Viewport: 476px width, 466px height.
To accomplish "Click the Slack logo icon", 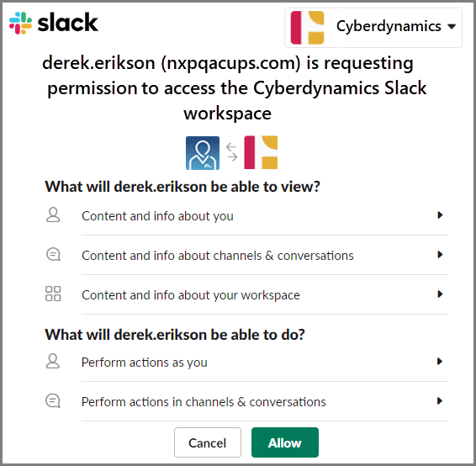I will [20, 23].
